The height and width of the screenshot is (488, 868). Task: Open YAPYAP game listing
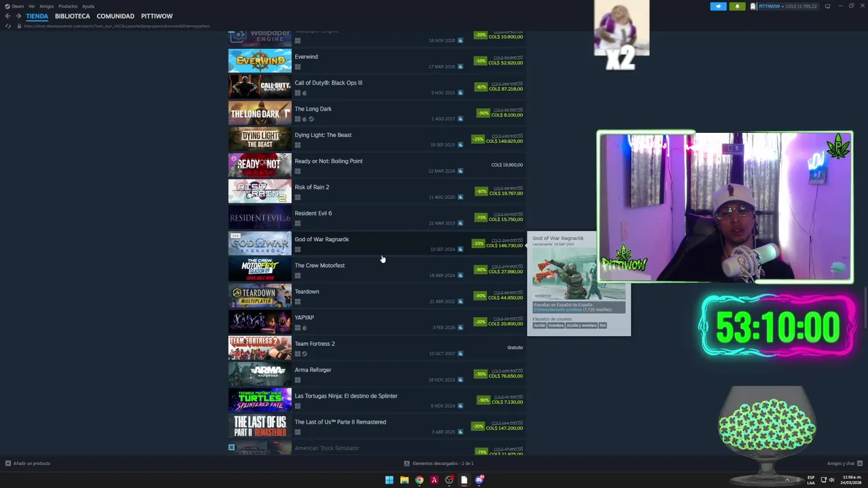(x=376, y=323)
